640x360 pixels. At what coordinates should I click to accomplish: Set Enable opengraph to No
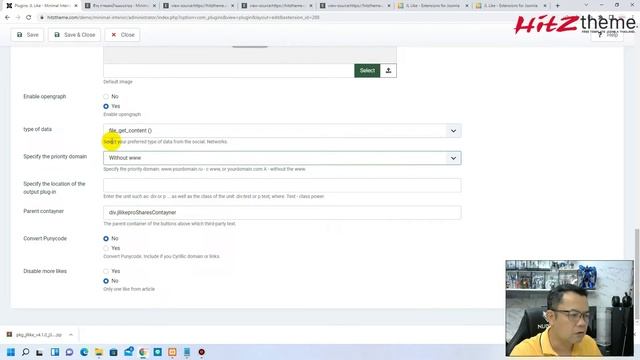106,96
